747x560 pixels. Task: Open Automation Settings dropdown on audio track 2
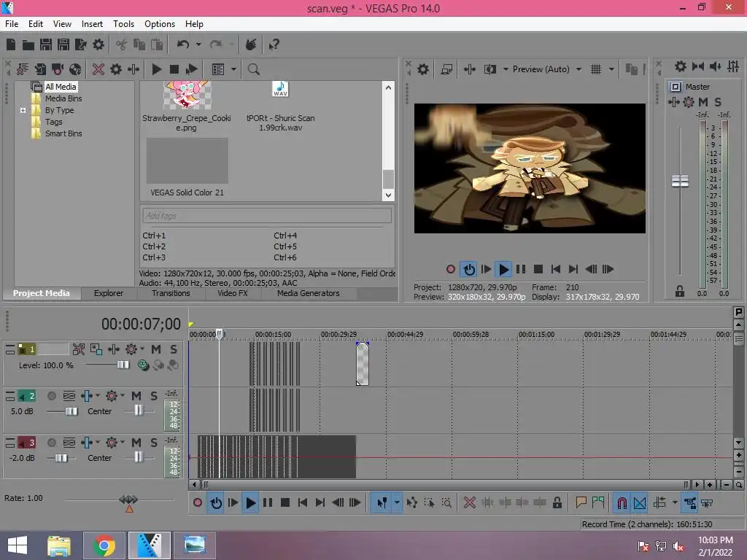(123, 396)
